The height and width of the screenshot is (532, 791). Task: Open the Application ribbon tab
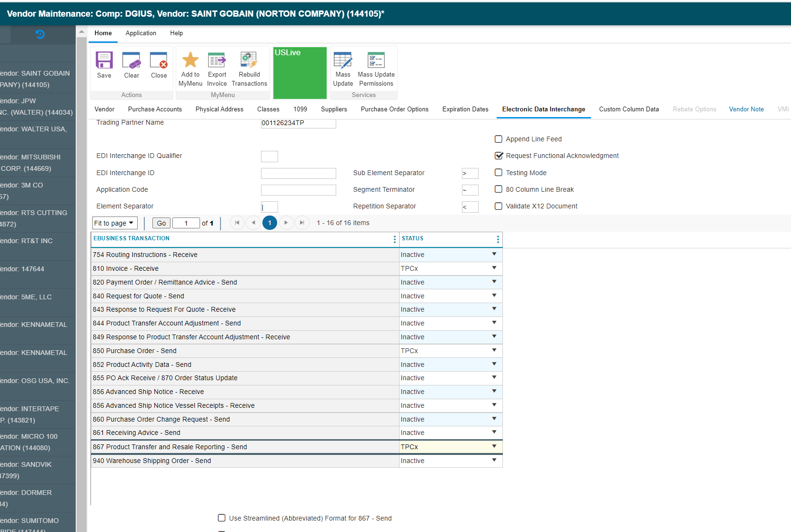[140, 33]
